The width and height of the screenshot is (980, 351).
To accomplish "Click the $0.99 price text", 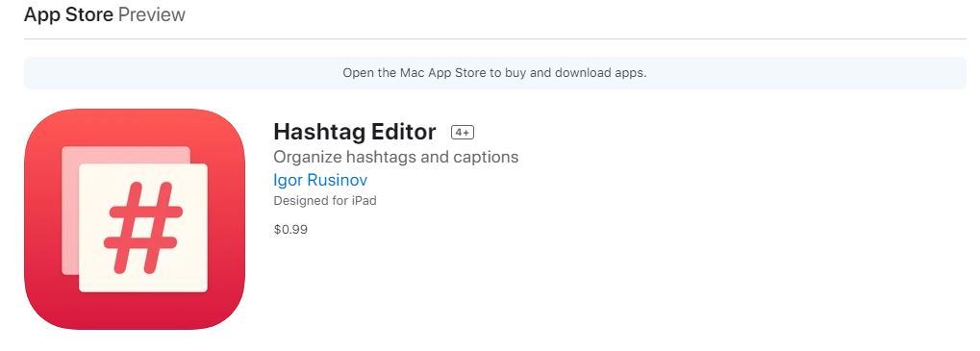I will pos(290,229).
